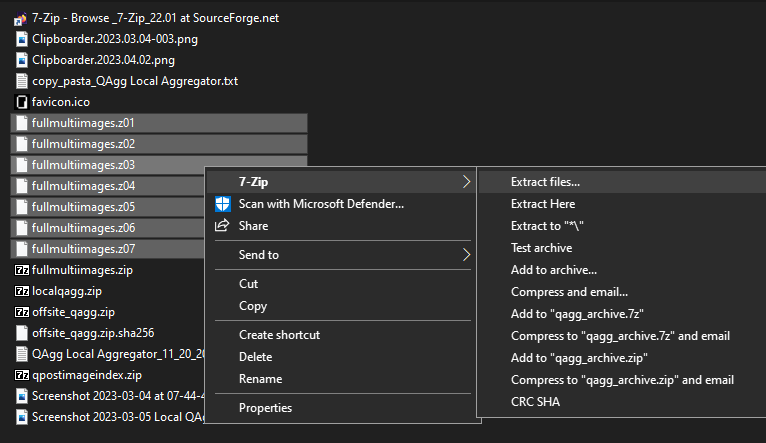Viewport: 766px width, 443px height.
Task: Select file name "offsite_qagg.zip.sha256"
Action: pos(93,333)
